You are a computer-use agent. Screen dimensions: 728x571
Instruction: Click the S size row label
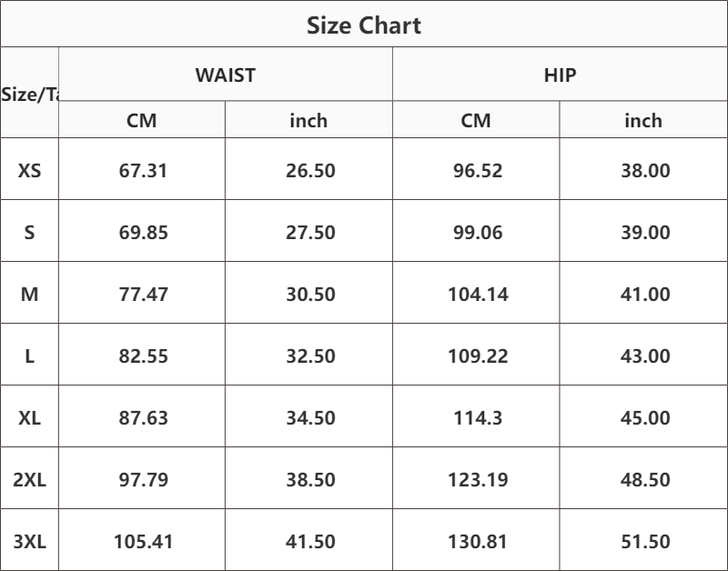(x=30, y=232)
